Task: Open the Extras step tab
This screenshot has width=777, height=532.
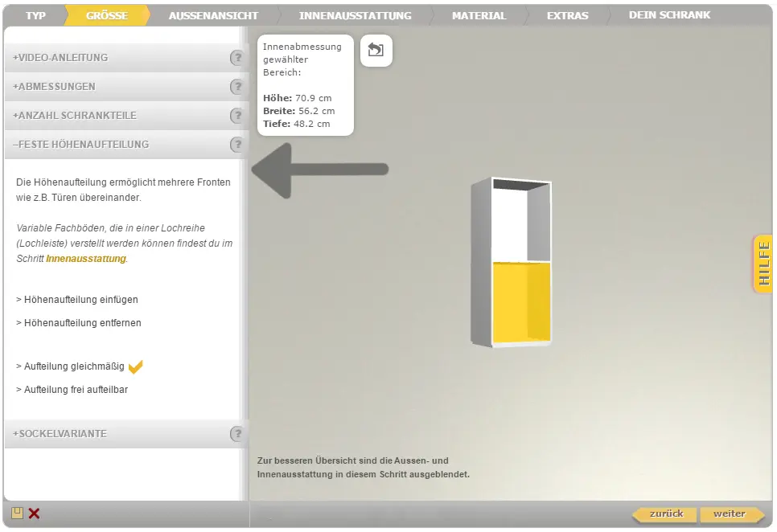Action: [567, 16]
